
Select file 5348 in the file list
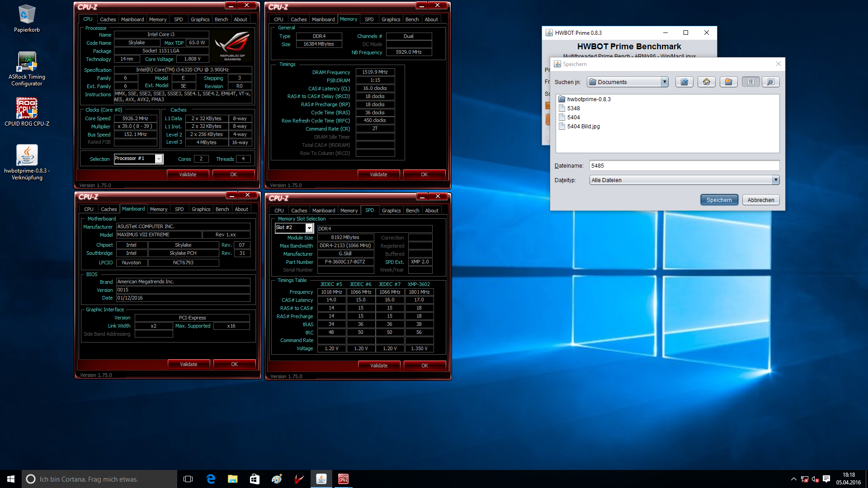pos(569,108)
